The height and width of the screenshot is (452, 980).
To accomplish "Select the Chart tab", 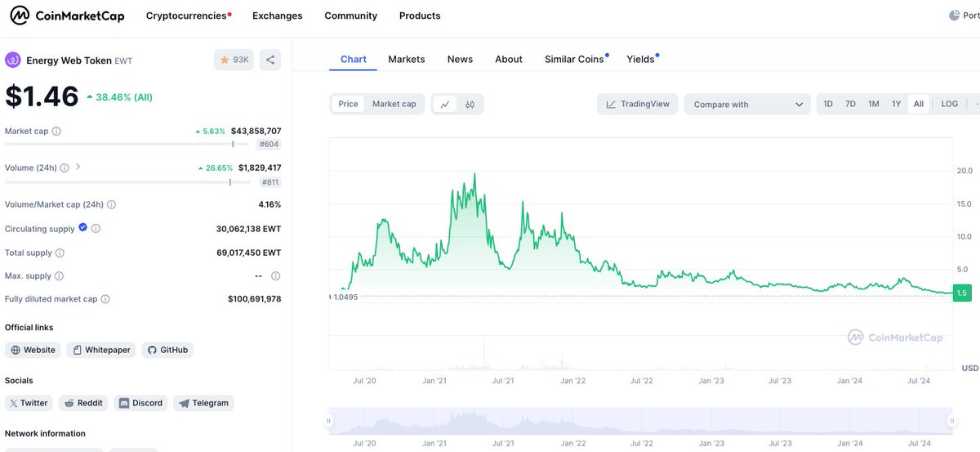I will point(354,59).
